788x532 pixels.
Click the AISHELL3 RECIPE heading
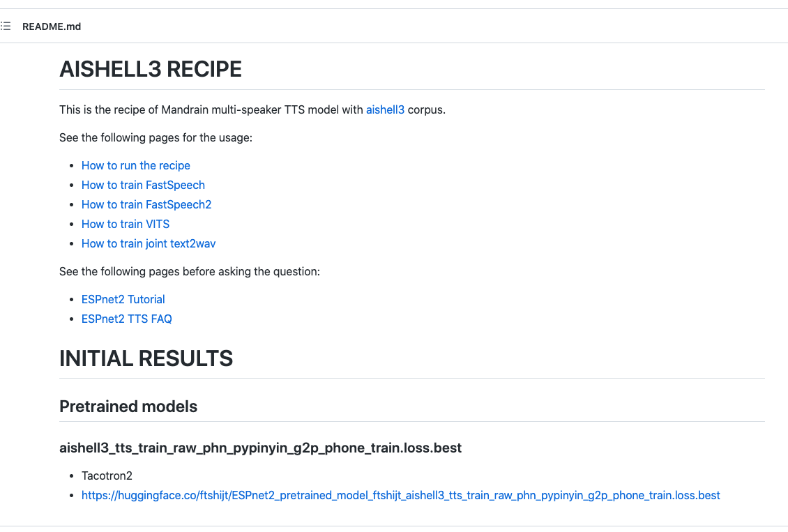150,69
